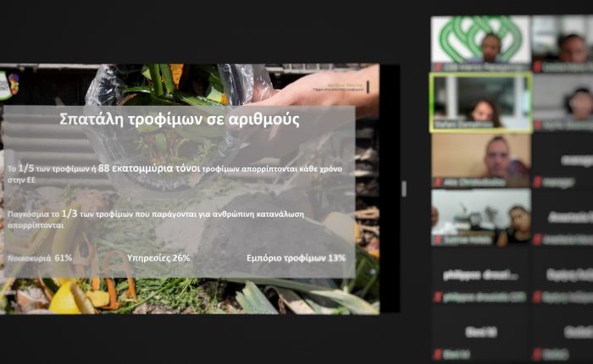Click the splitter handle between slide and gallery
Image resolution: width=593 pixels, height=364 pixels.
404,188
